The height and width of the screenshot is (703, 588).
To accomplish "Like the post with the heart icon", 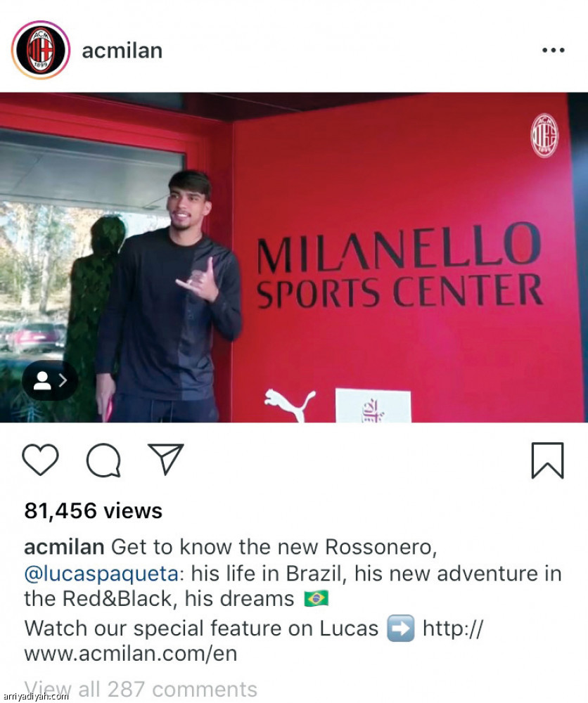I will point(40,460).
